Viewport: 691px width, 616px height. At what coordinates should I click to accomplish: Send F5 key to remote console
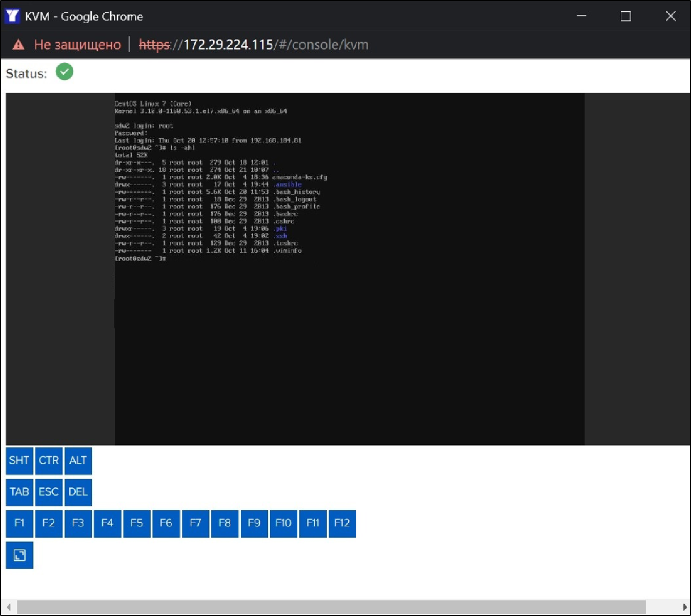[x=136, y=523]
